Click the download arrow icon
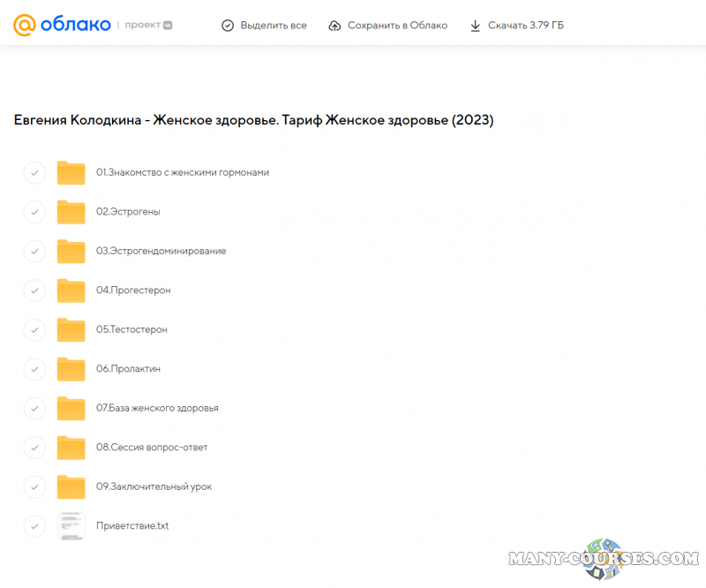Viewport: 706px width, 588px height. (476, 26)
